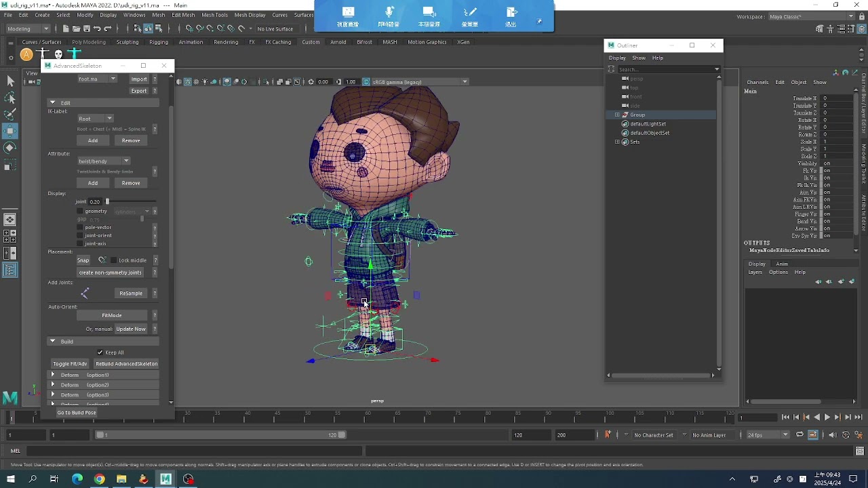This screenshot has height=488, width=868.
Task: Click the Export button
Action: pos(139,91)
